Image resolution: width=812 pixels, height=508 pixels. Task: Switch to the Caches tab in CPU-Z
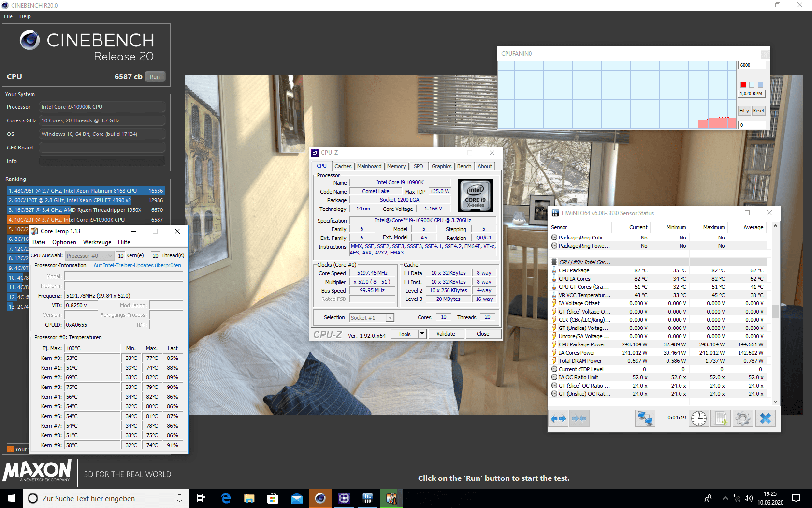click(343, 166)
